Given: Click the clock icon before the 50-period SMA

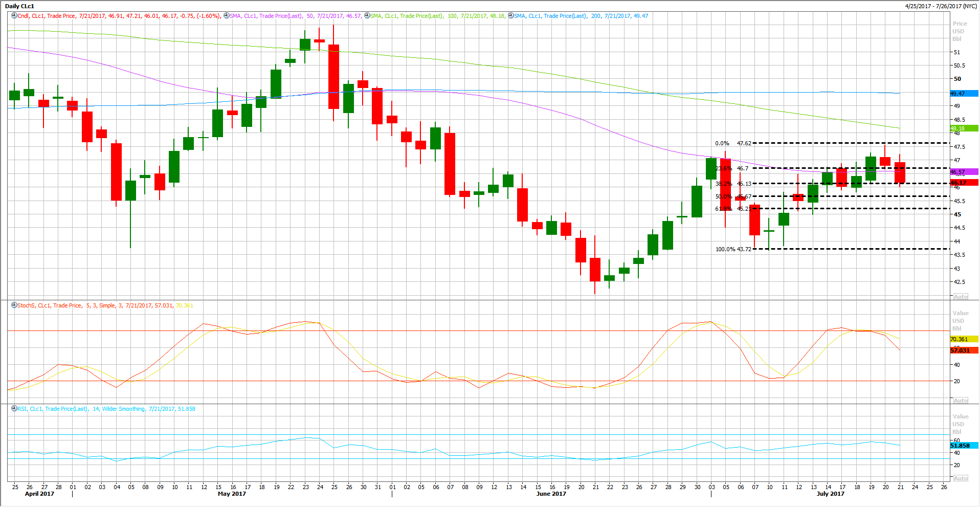Looking at the screenshot, I should tap(226, 16).
